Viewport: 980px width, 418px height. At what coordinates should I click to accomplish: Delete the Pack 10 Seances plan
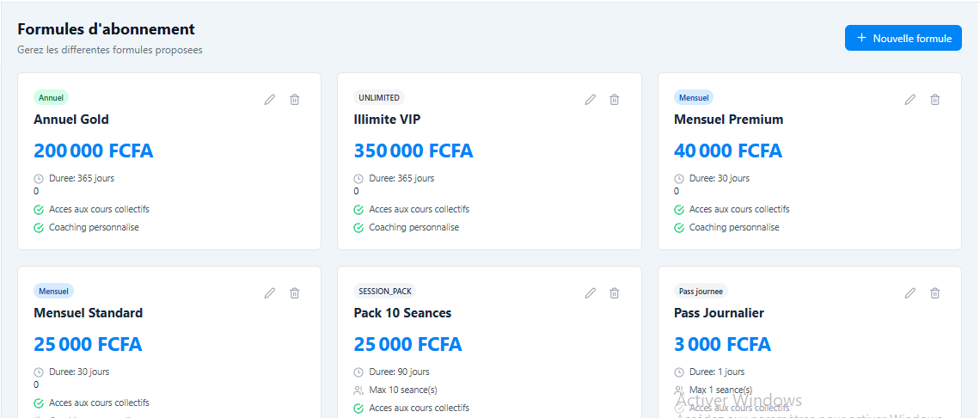615,292
